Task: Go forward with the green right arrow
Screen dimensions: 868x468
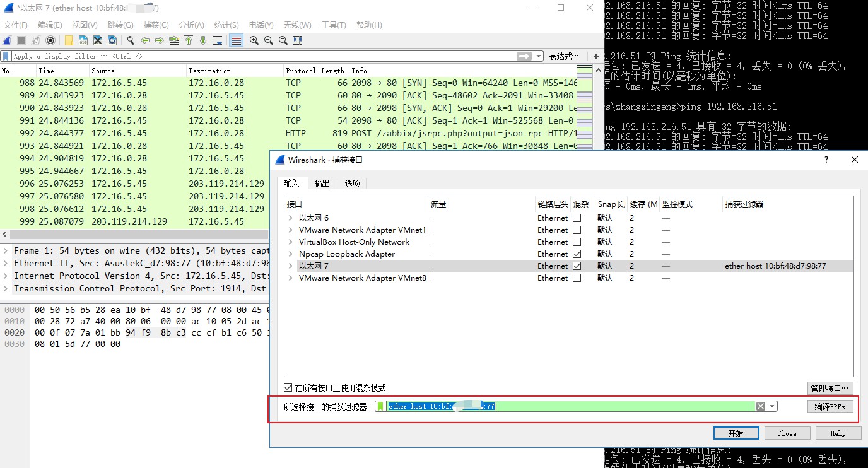Action: tap(160, 40)
